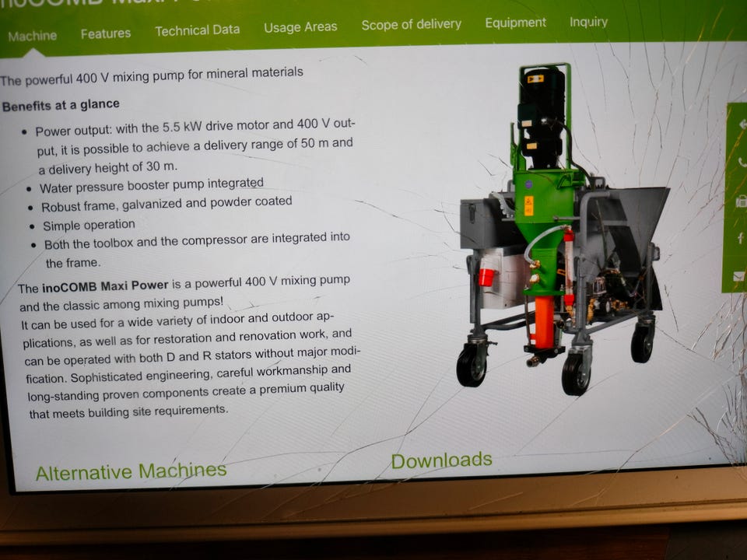The image size is (747, 560).
Task: Click 'Robust frame, galvanized and powder coated' bullet
Action: [x=167, y=205]
